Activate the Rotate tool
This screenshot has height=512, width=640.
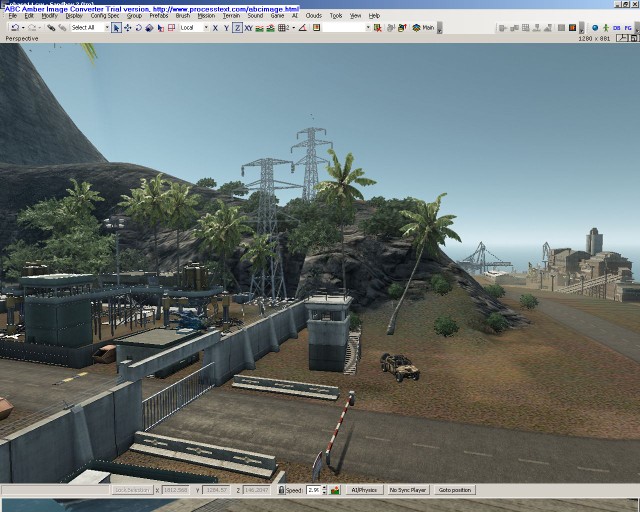point(139,28)
